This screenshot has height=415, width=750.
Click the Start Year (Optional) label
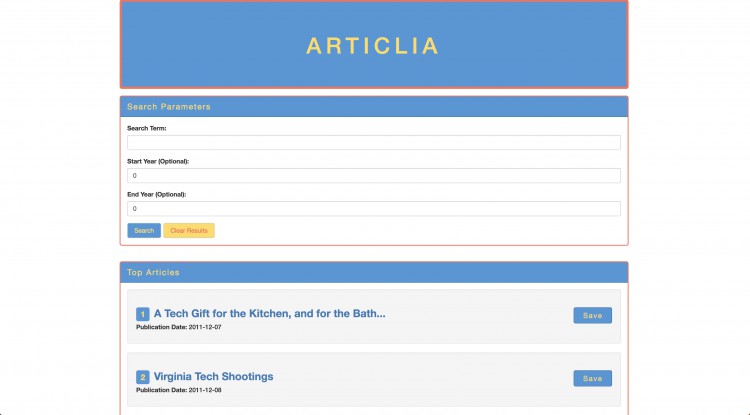point(158,162)
